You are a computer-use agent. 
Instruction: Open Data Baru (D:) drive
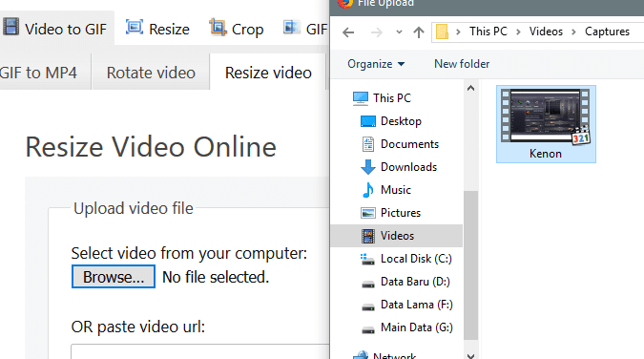point(415,282)
